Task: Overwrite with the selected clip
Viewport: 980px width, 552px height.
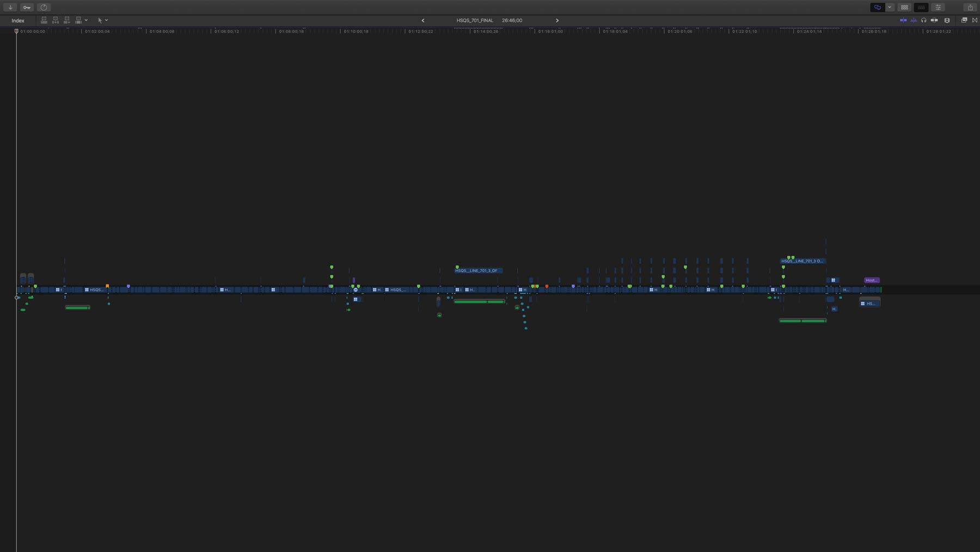Action: 78,20
